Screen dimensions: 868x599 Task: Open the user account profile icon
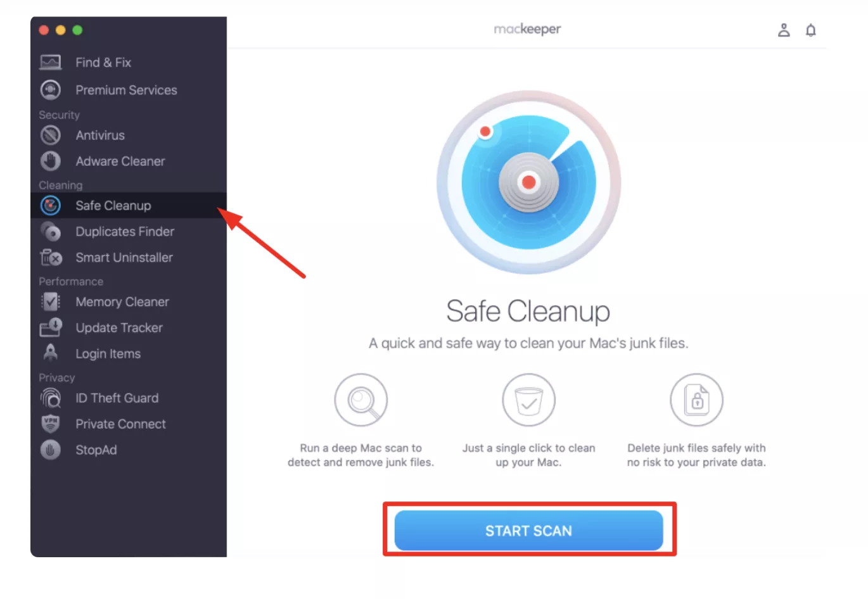pos(784,30)
